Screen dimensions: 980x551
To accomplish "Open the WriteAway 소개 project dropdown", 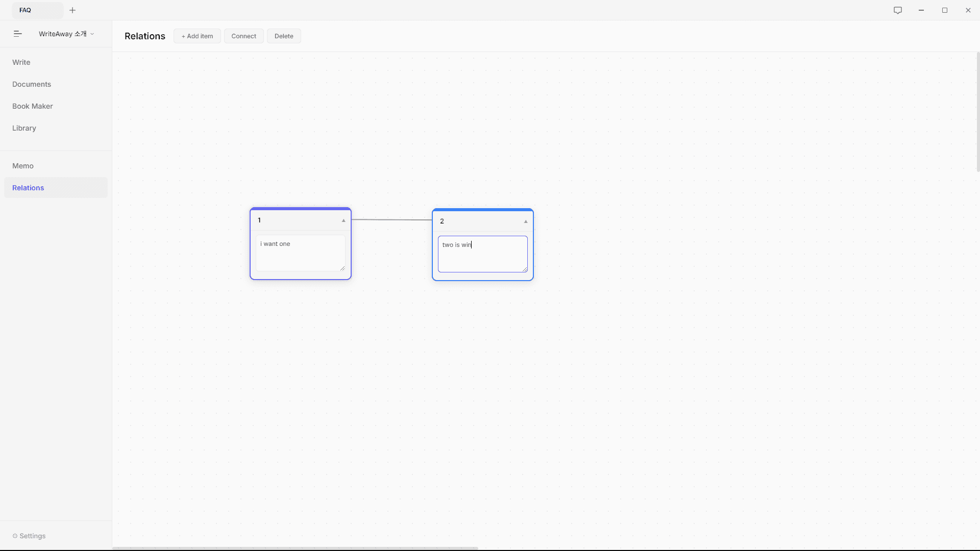I will point(66,34).
